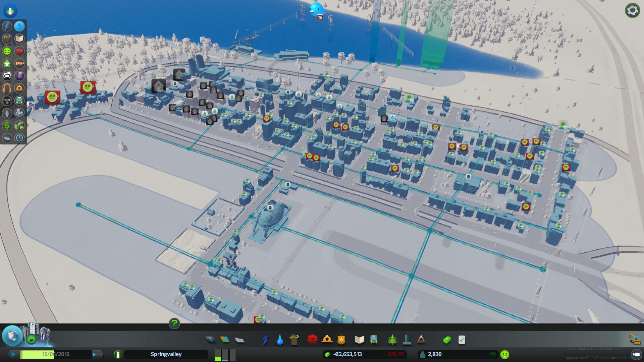Viewport: 644px width, 362px height.
Task: Open Fire Department build menu
Action: (x=327, y=340)
